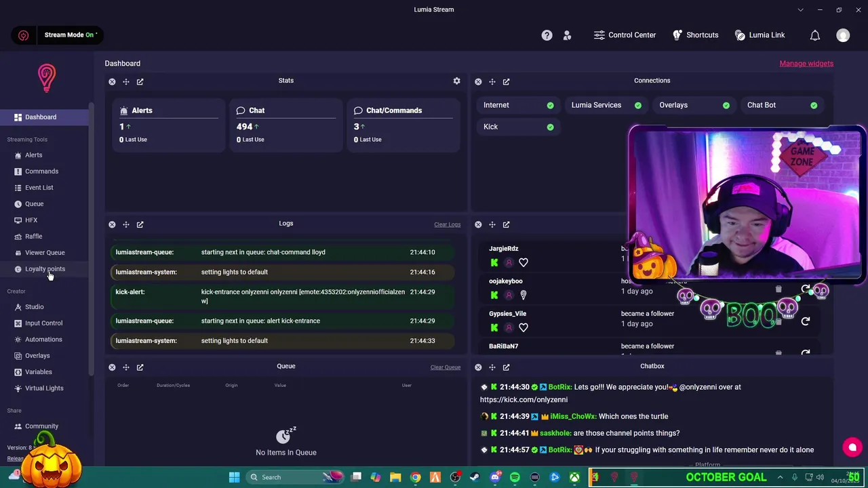Pop out the Chatbox widget
The image size is (868, 488).
point(506,367)
